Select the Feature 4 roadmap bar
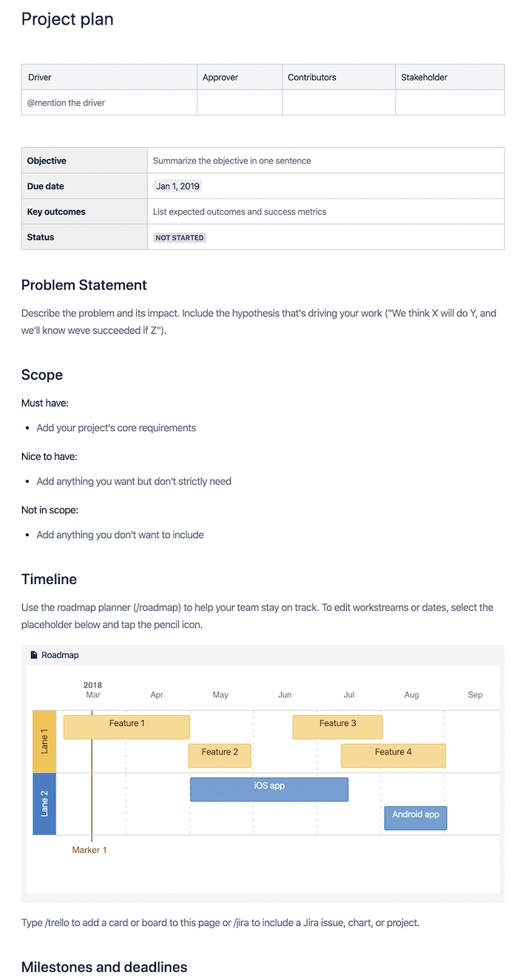Viewport: 528px width, 980px height. [393, 756]
